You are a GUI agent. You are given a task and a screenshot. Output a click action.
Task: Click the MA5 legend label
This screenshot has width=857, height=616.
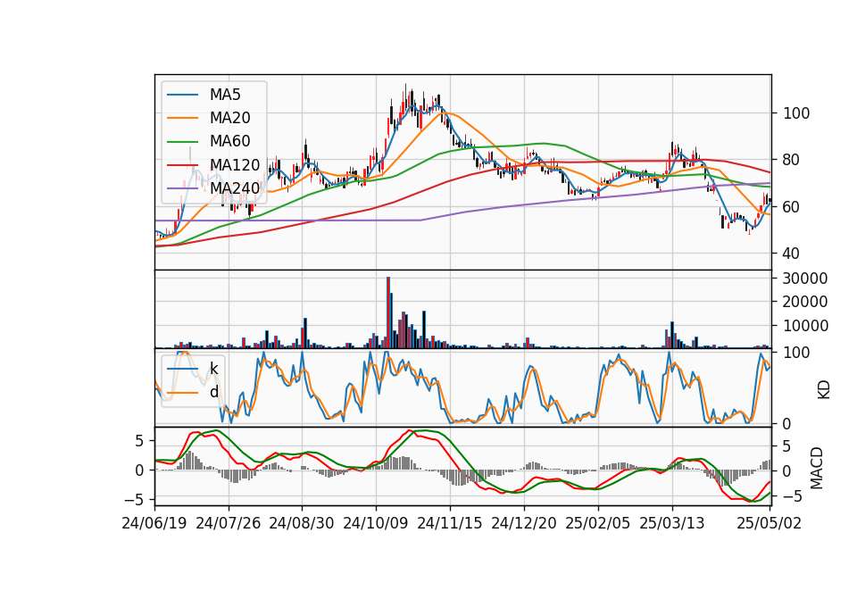coord(225,95)
